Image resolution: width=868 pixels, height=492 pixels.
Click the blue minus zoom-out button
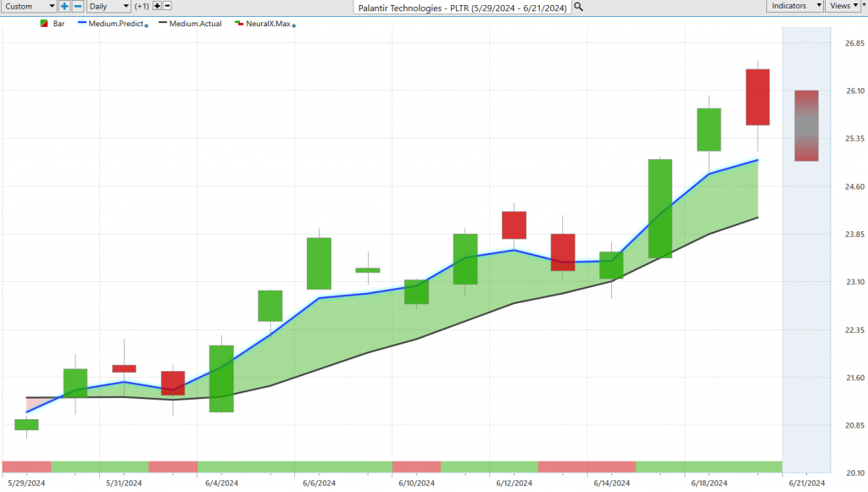[x=78, y=7]
